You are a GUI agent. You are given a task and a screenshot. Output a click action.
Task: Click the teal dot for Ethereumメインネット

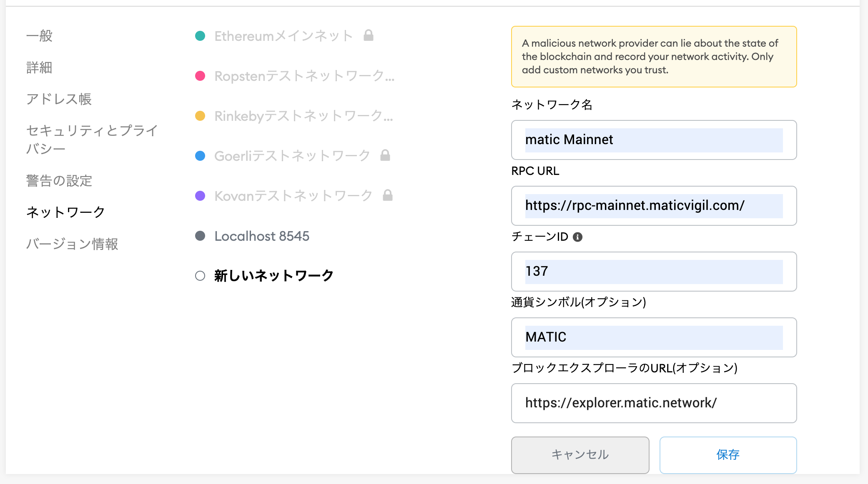pyautogui.click(x=200, y=36)
